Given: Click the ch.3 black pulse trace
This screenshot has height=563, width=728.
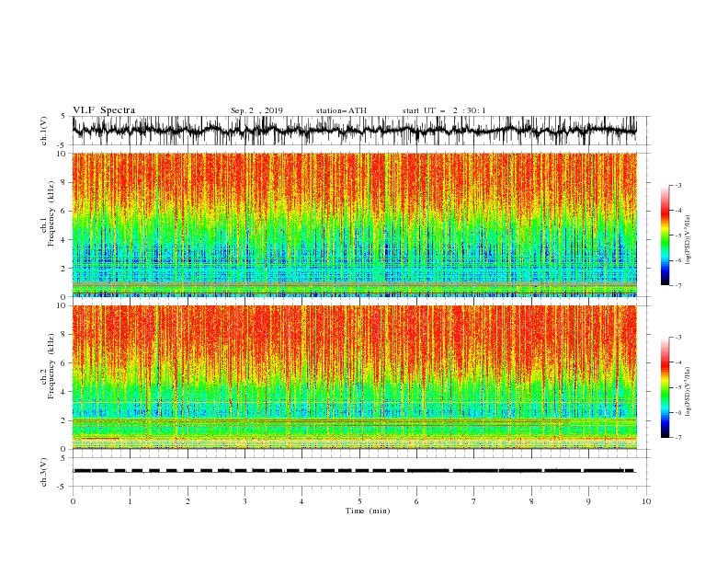Looking at the screenshot, I should click(x=355, y=471).
